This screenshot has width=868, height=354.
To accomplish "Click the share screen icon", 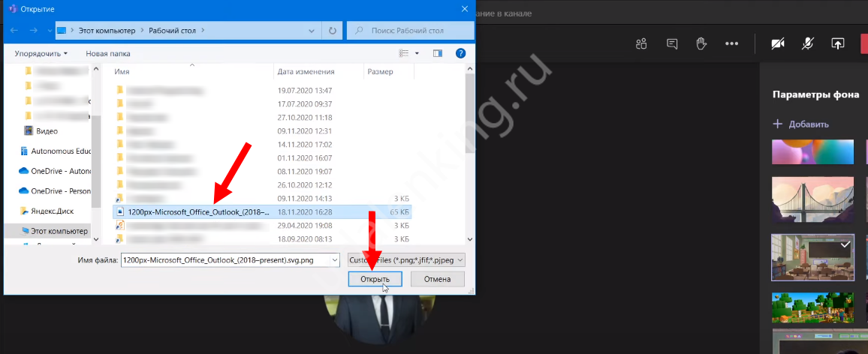I will tap(837, 43).
